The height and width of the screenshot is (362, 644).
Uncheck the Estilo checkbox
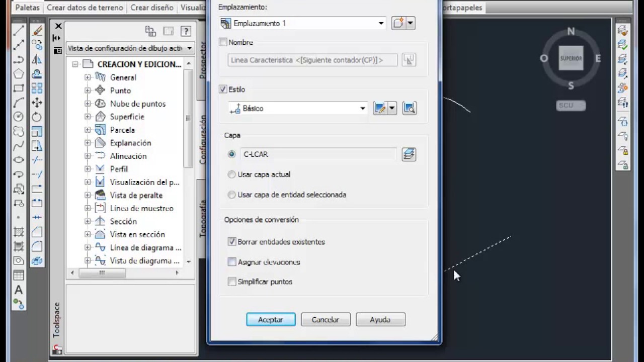223,89
